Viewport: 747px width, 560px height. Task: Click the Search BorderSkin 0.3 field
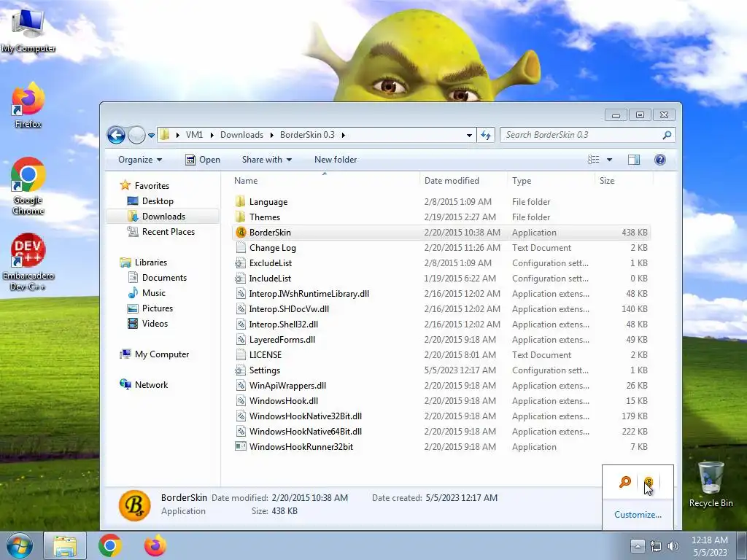pyautogui.click(x=587, y=135)
